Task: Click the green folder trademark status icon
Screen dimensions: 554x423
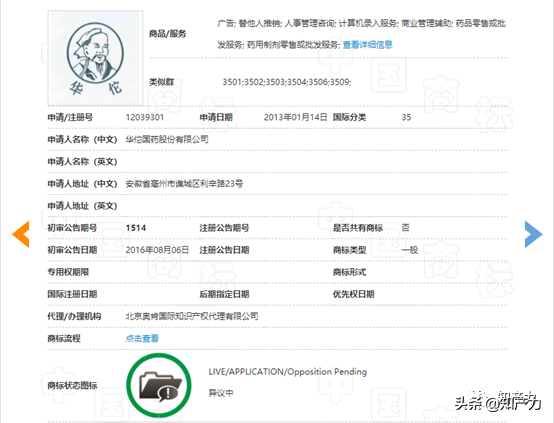Action: click(159, 385)
